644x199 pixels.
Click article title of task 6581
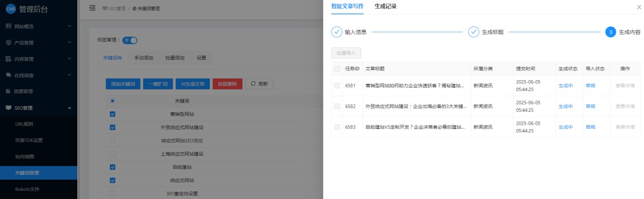click(x=415, y=86)
